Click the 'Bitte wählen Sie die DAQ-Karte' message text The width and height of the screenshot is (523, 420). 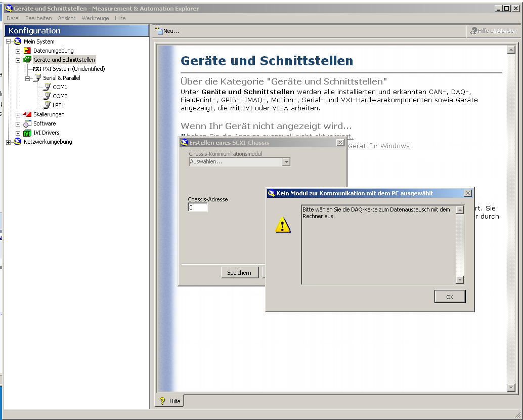click(x=376, y=213)
